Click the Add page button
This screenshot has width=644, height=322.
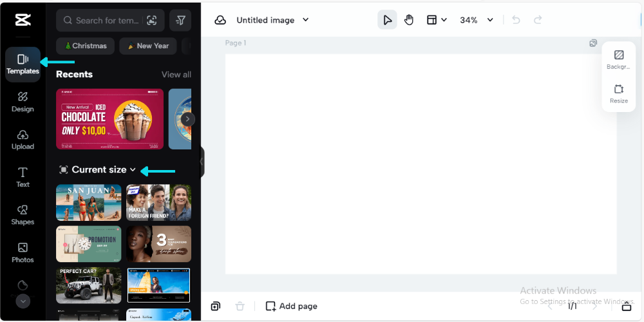pyautogui.click(x=292, y=307)
